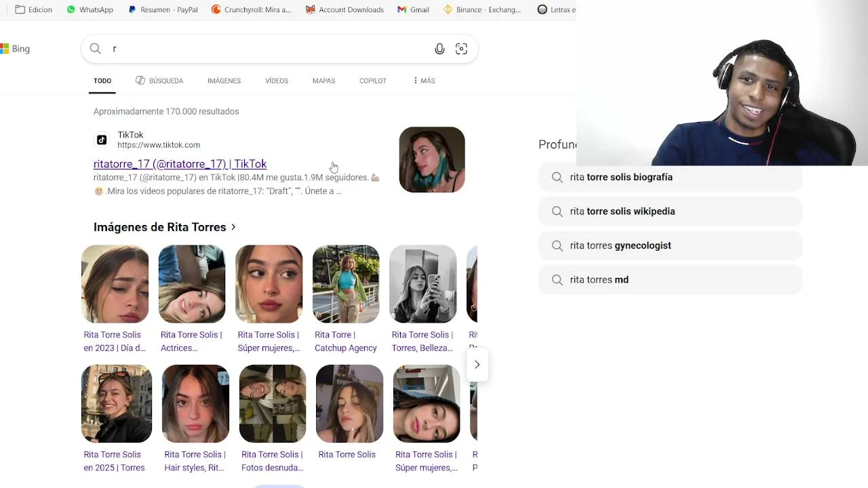The height and width of the screenshot is (488, 868).
Task: Click the search magnifier icon in search box
Action: (x=96, y=49)
